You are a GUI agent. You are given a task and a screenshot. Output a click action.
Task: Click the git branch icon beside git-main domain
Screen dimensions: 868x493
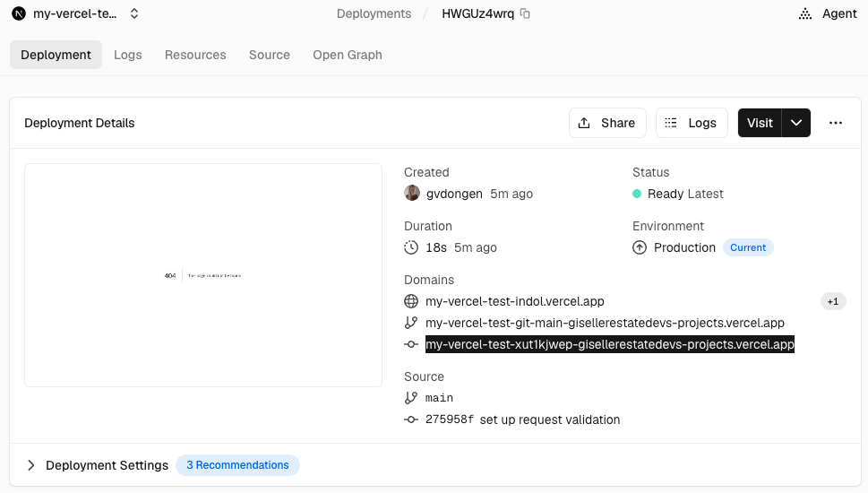click(x=411, y=323)
